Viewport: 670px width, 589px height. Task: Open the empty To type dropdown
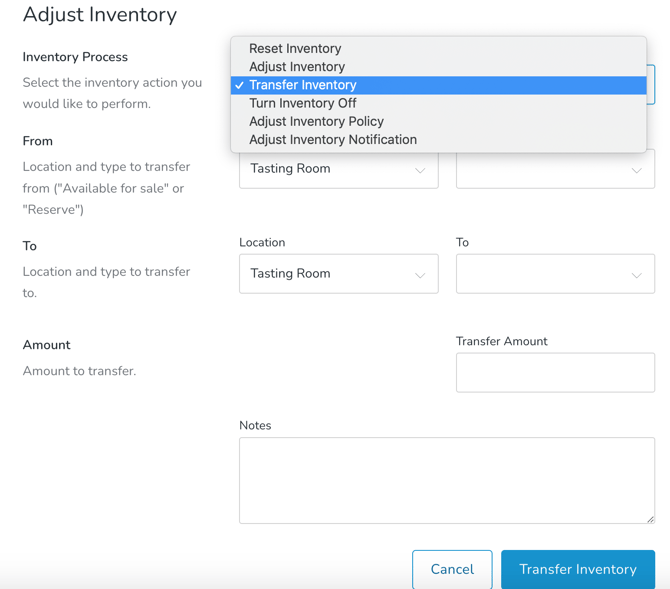[555, 274]
